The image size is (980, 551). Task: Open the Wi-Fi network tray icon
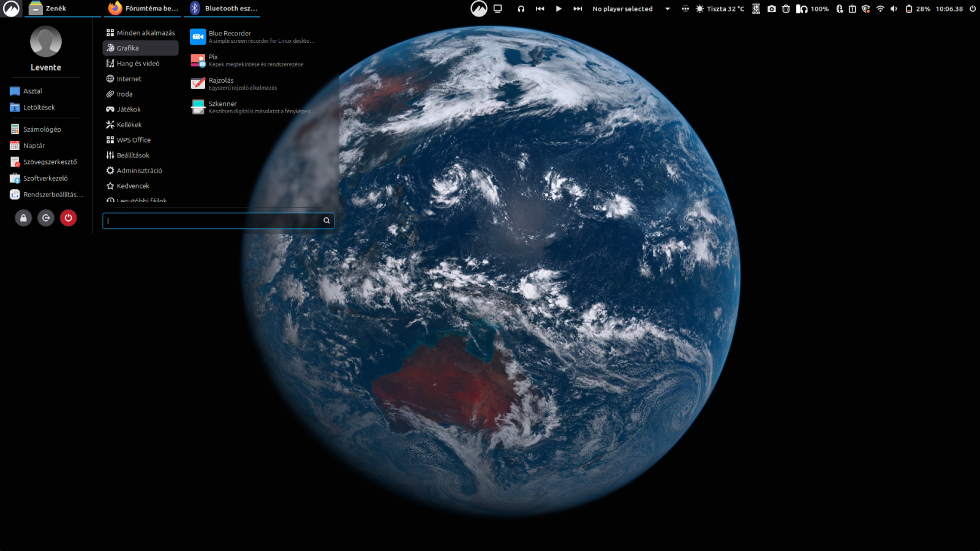pyautogui.click(x=880, y=9)
